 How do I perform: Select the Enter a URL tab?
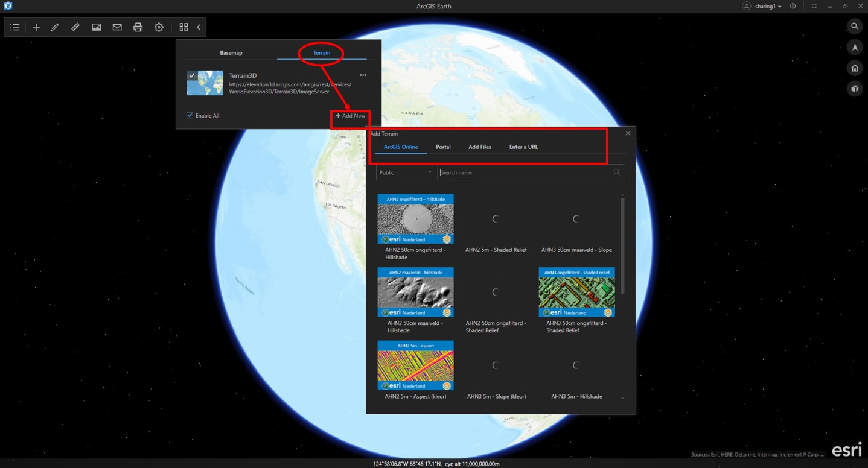523,147
